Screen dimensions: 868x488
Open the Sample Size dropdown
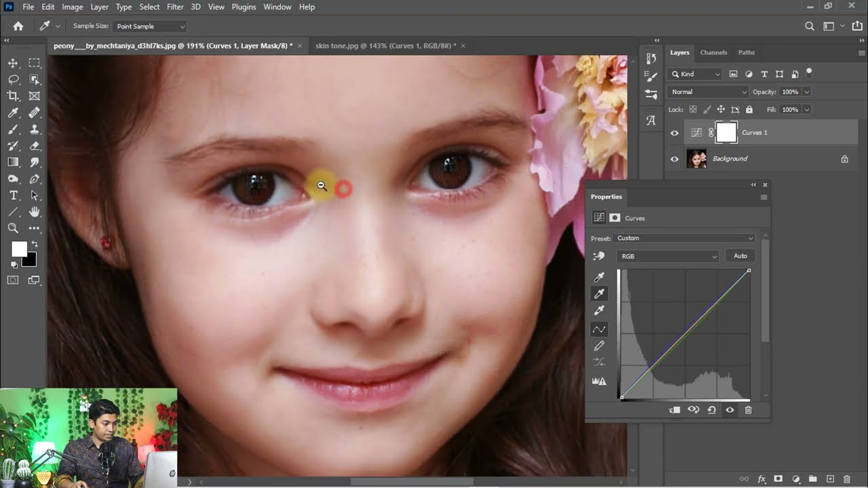coord(150,26)
